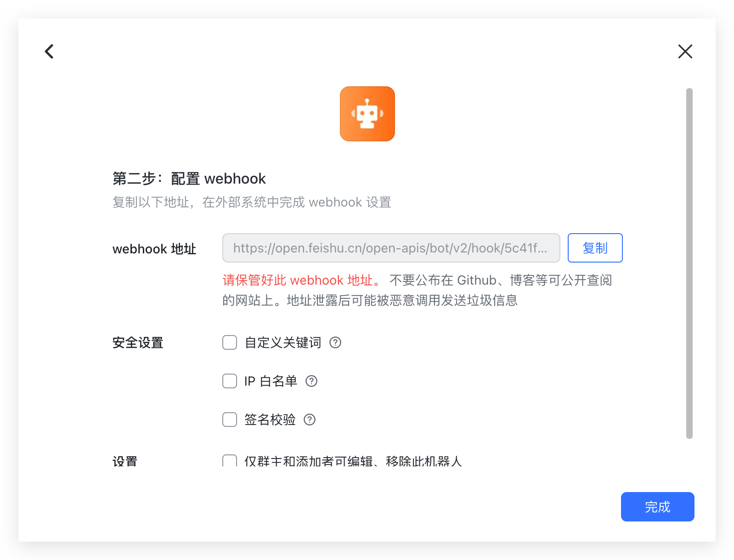
Task: Open help icon next to 自定义关键词
Action: [335, 342]
